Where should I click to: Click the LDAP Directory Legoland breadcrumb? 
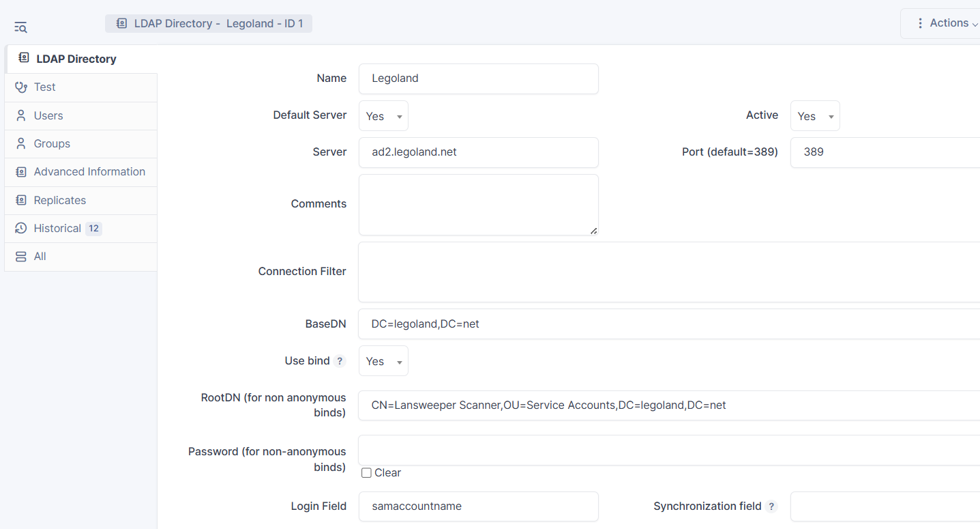coord(209,24)
